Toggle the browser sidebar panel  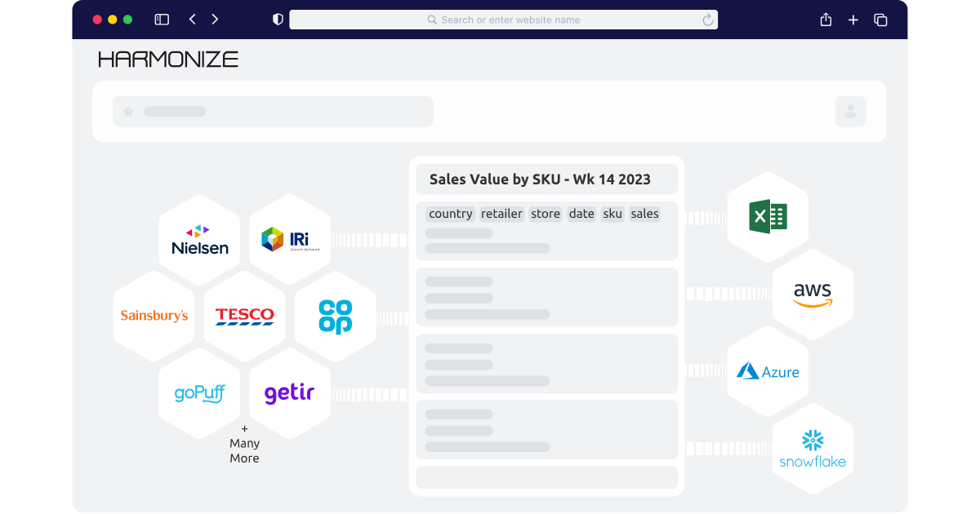tap(161, 19)
